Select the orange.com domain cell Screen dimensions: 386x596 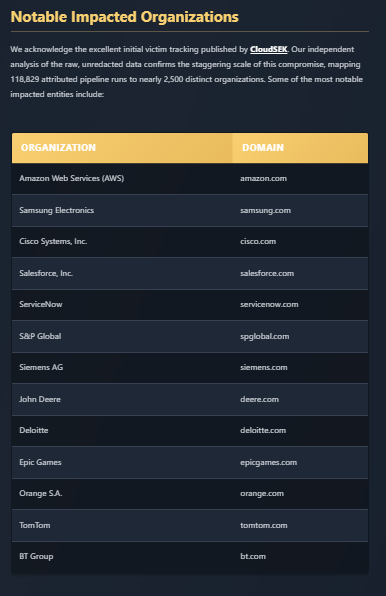[300, 494]
